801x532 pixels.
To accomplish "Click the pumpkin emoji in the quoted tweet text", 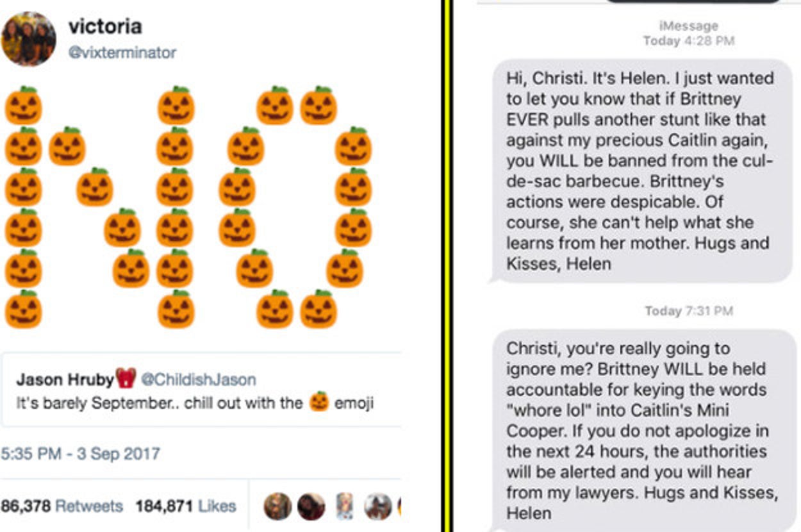I will 319,403.
